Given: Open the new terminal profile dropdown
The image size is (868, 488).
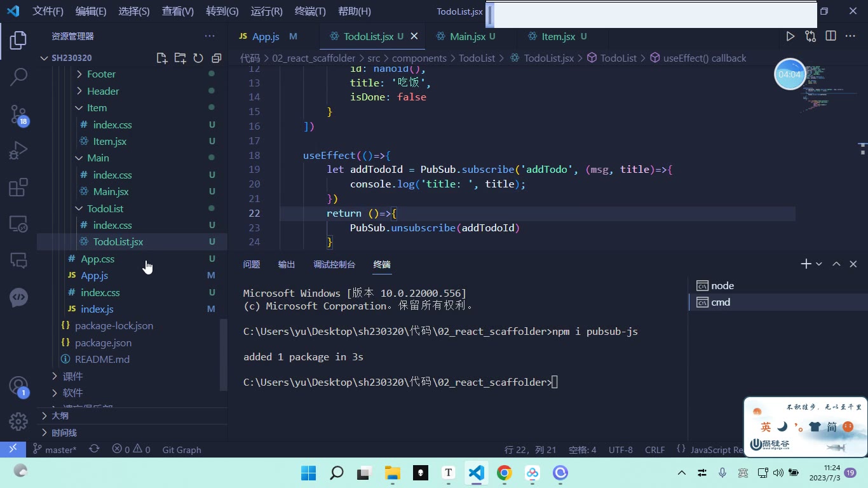Looking at the screenshot, I should click(x=819, y=264).
